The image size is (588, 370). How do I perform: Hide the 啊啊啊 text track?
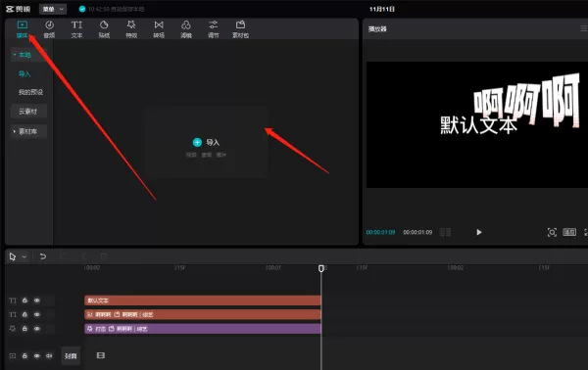click(37, 314)
